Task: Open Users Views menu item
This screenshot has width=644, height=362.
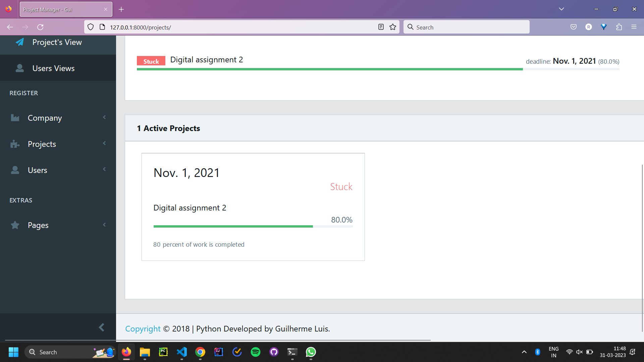Action: [54, 68]
